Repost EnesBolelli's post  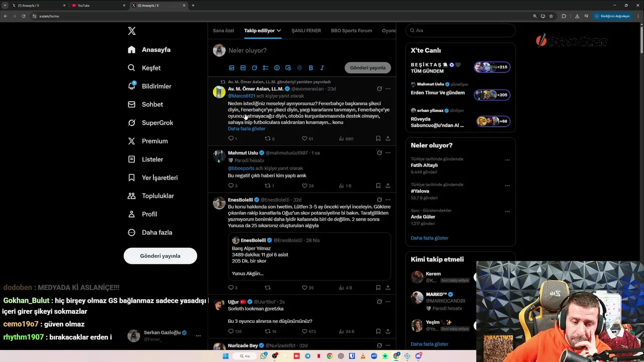tap(268, 288)
